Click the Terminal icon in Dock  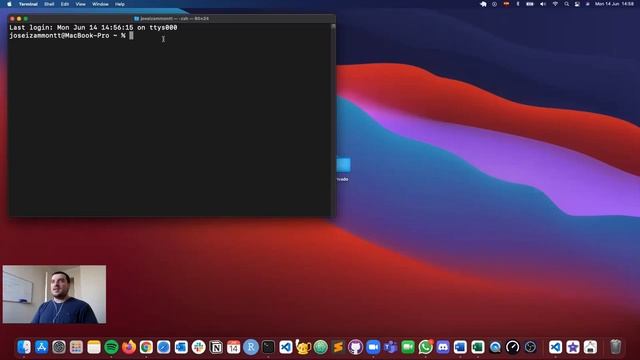pos(268,347)
